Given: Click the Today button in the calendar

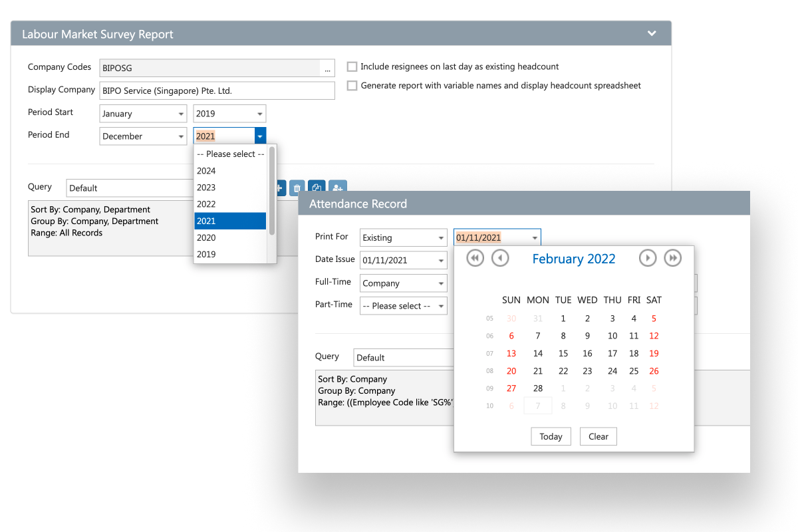Looking at the screenshot, I should [x=551, y=436].
